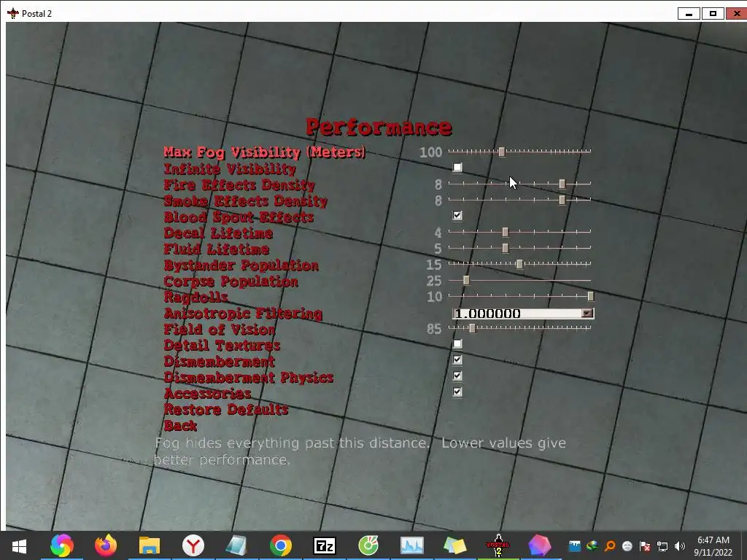Select the Blood Spout Effects label
This screenshot has height=560, width=747.
tap(239, 217)
